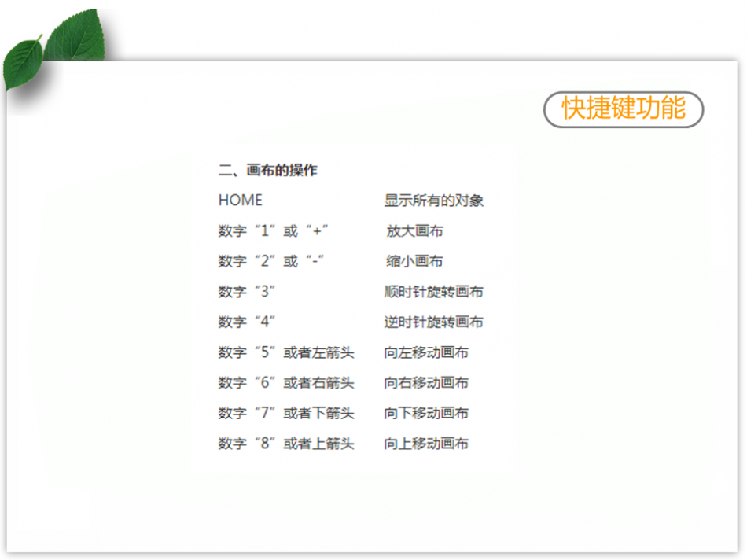The image size is (747, 560).
Task: Click the 数字"8"或者上箭头 shortcut text
Action: point(286,444)
